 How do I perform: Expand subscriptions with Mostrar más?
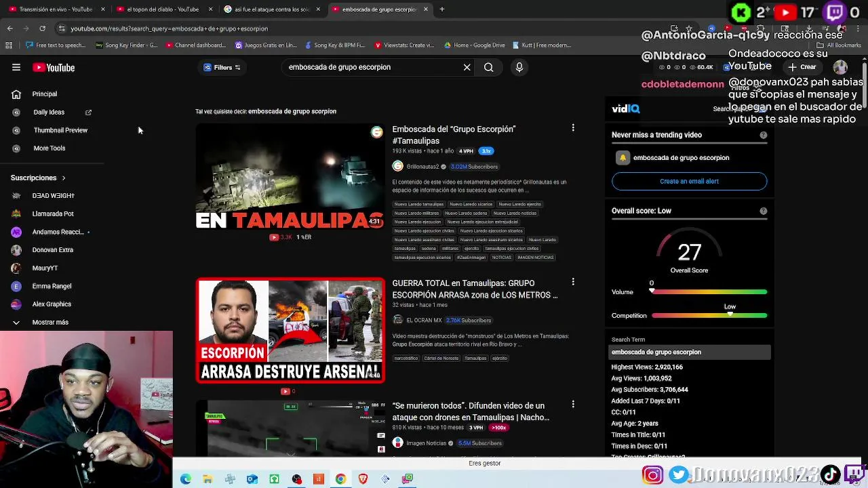click(50, 323)
